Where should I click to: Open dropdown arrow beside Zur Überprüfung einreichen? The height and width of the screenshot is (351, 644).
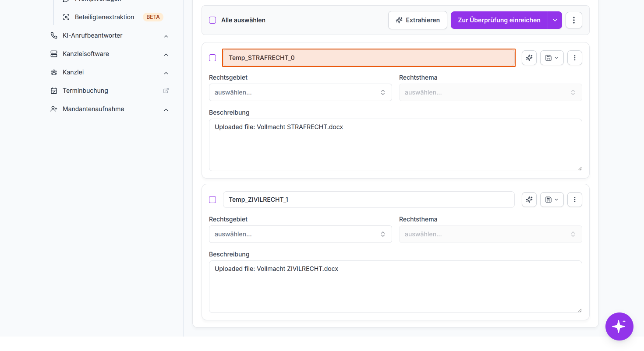coord(555,20)
